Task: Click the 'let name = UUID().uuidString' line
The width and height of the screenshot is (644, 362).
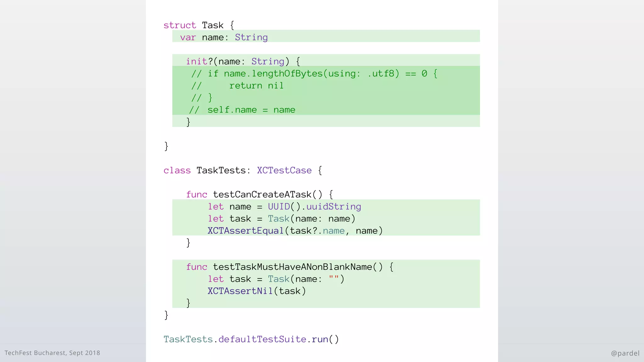Action: (284, 206)
